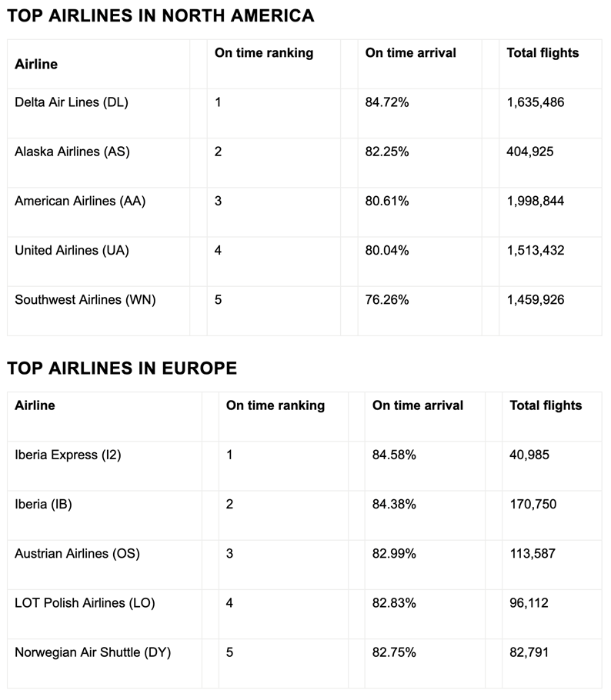The width and height of the screenshot is (611, 700).
Task: Select the LOT Polish Airlines (LO) cell
Action: 85,603
